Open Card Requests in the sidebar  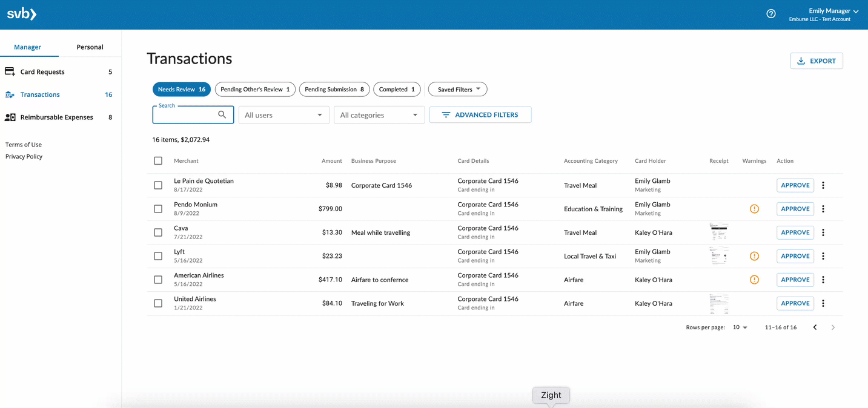point(59,71)
